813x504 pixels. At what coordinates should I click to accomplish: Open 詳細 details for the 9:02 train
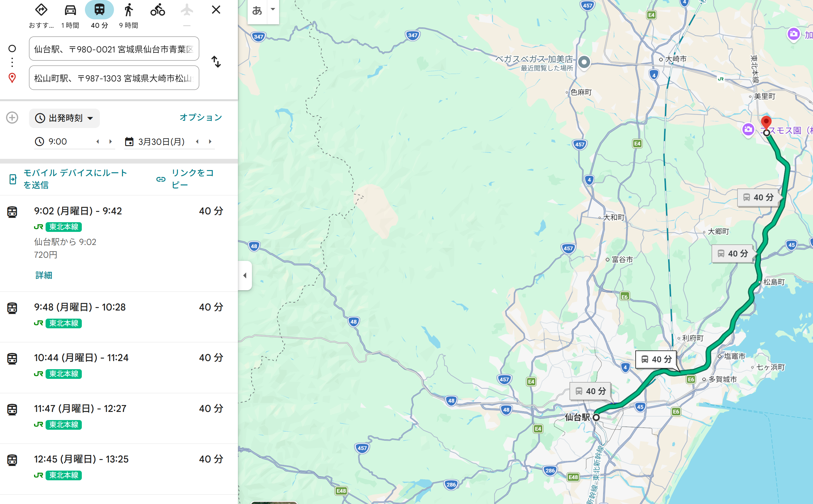tap(44, 275)
